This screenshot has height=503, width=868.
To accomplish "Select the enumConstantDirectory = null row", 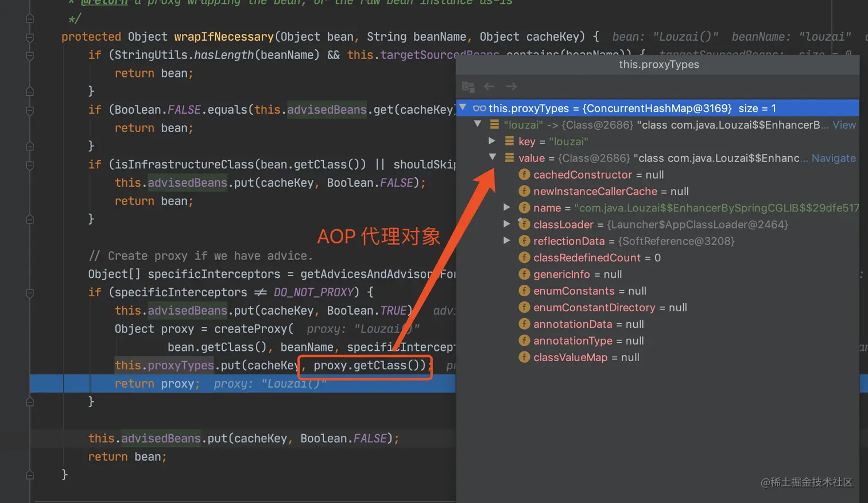I will point(657,308).
